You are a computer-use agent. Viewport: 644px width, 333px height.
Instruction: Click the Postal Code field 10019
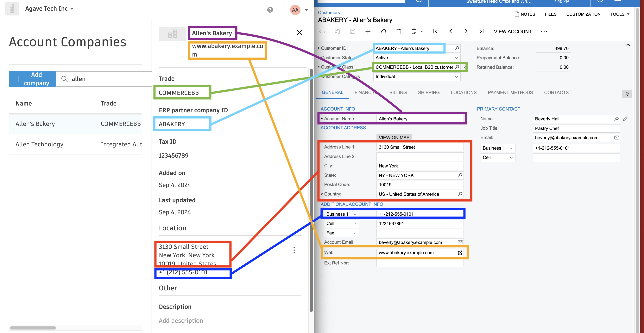tap(420, 185)
